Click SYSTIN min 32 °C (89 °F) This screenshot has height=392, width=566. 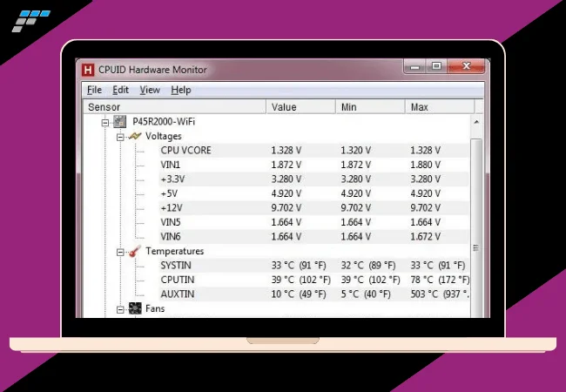pyautogui.click(x=368, y=266)
